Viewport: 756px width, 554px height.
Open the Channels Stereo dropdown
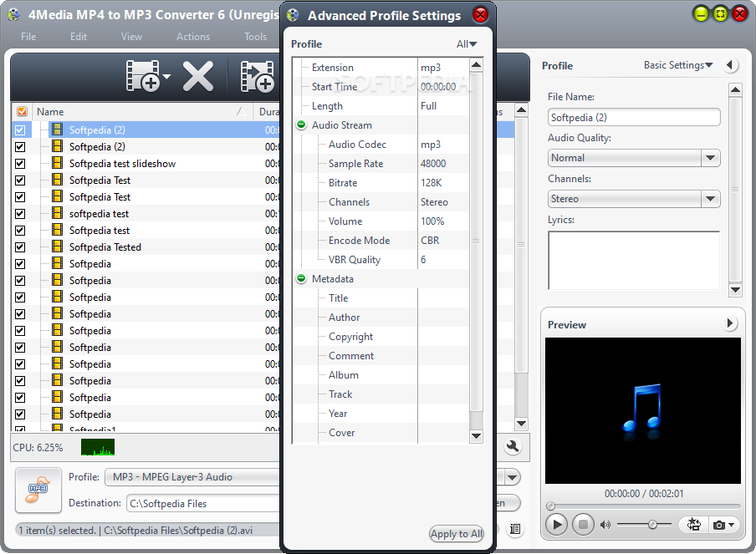(710, 199)
